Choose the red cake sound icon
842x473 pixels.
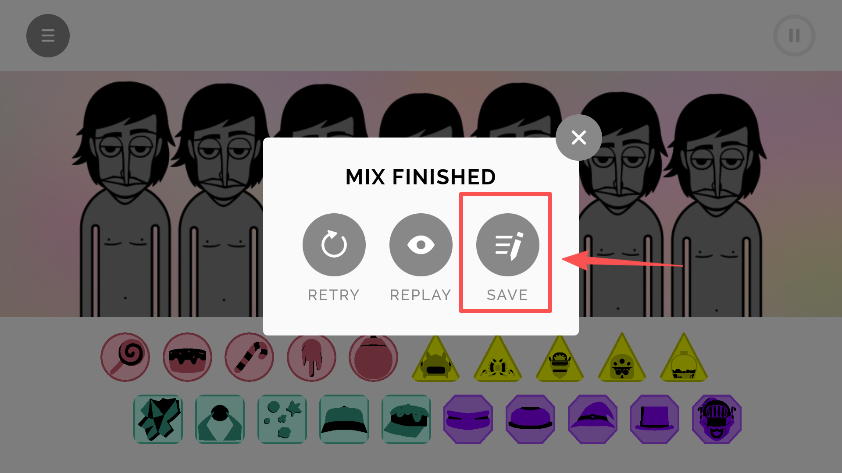[187, 357]
